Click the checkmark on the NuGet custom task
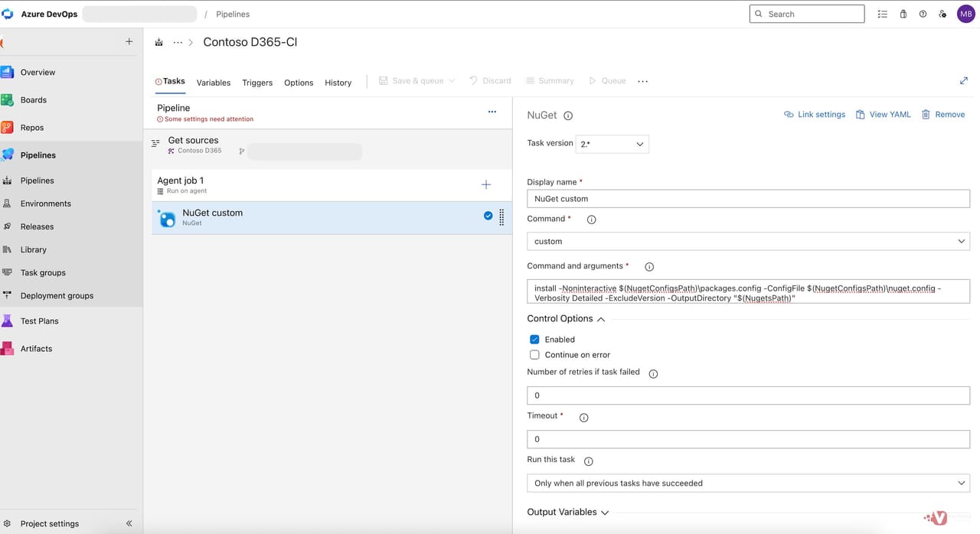Image resolution: width=980 pixels, height=534 pixels. pyautogui.click(x=488, y=216)
